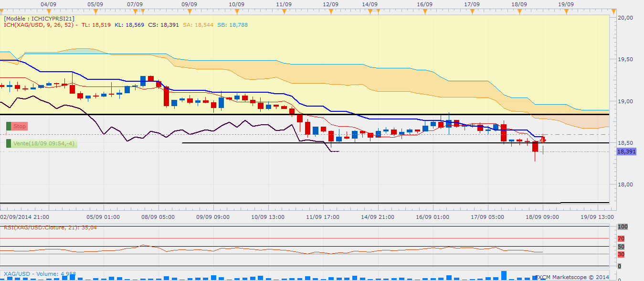Click the RSI 30 oversold level tag
This screenshot has width=644, height=281.
click(621, 254)
